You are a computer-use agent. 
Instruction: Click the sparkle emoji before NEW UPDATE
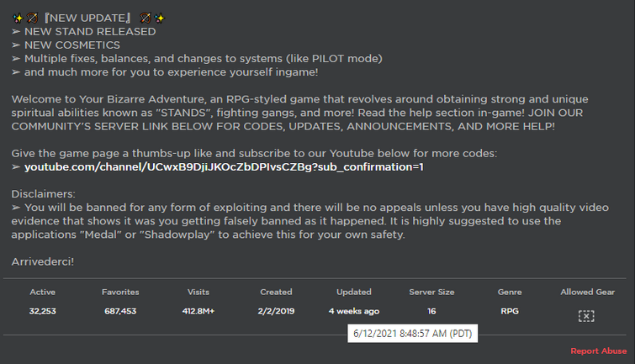pyautogui.click(x=17, y=17)
